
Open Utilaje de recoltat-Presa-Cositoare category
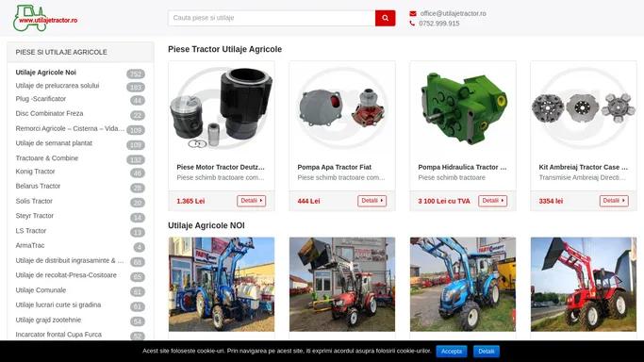[66, 275]
